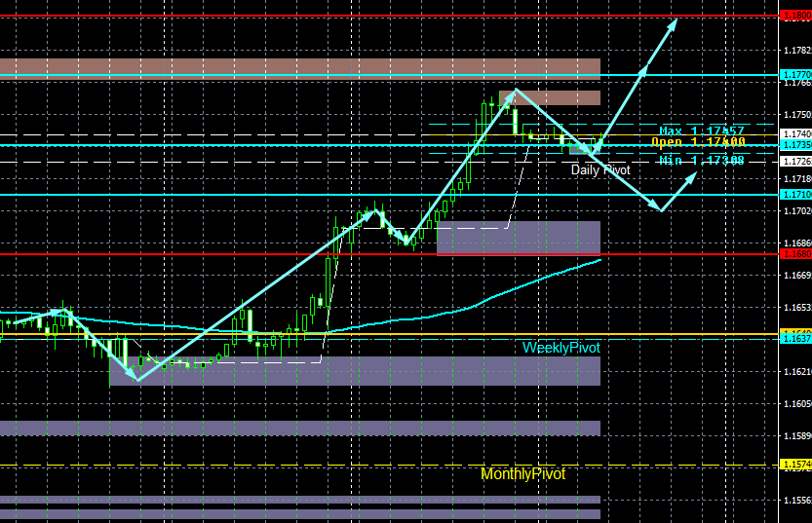Click the 1.1653 price axis value
The width and height of the screenshot is (812, 523).
(797, 308)
